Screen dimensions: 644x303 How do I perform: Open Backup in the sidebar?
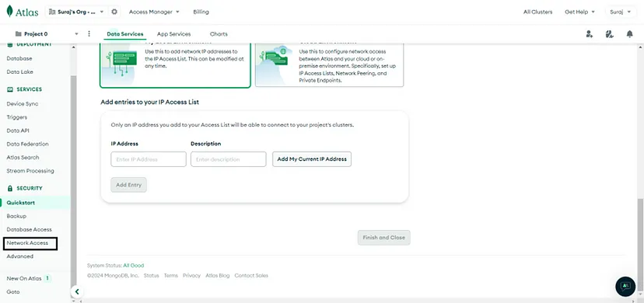pyautogui.click(x=16, y=216)
